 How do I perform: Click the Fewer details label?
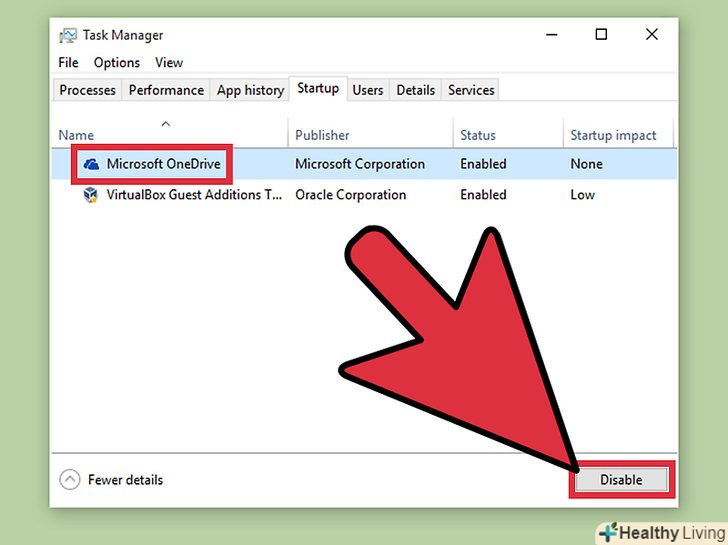tap(125, 480)
